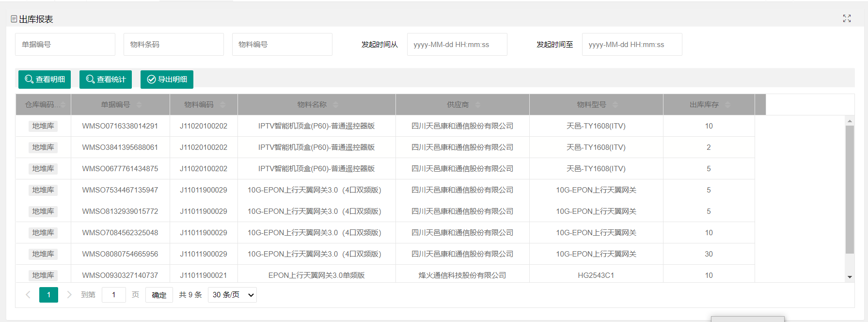Click the sort icon for 物料编码 column
This screenshot has height=322, width=868.
222,105
